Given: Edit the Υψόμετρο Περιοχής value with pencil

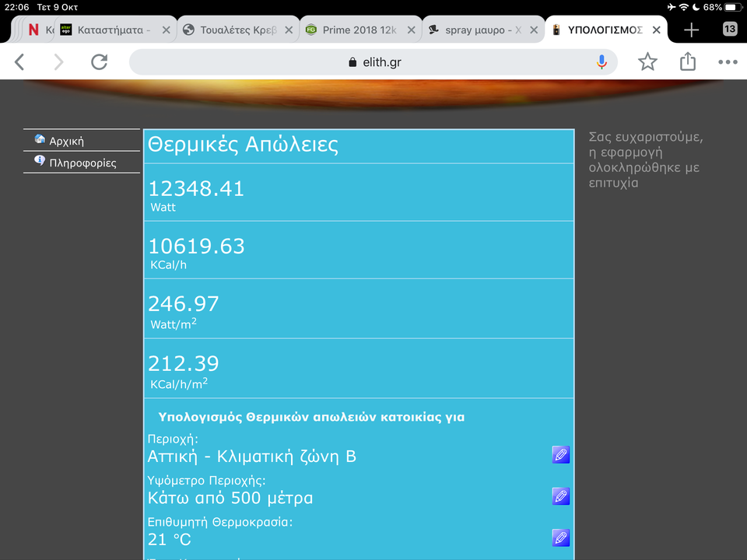Looking at the screenshot, I should coord(561,496).
